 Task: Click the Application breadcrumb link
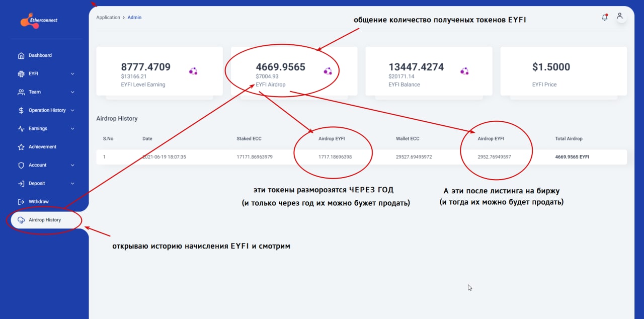108,17
